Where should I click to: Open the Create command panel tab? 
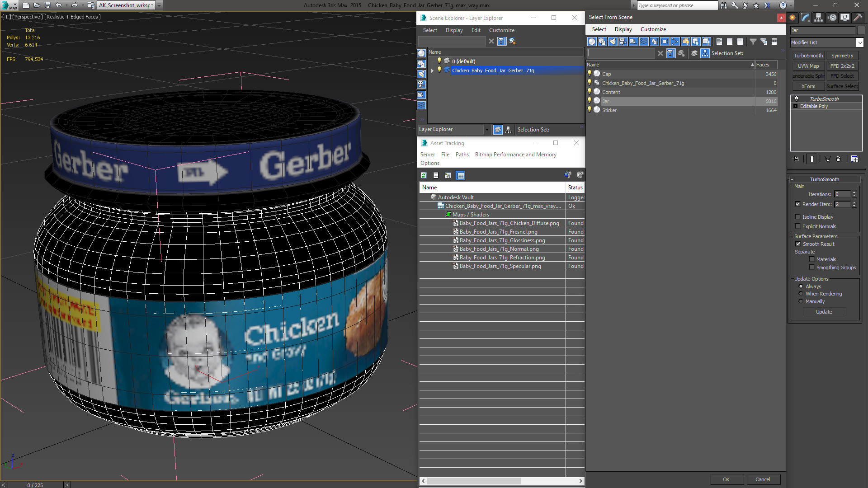pos(793,18)
